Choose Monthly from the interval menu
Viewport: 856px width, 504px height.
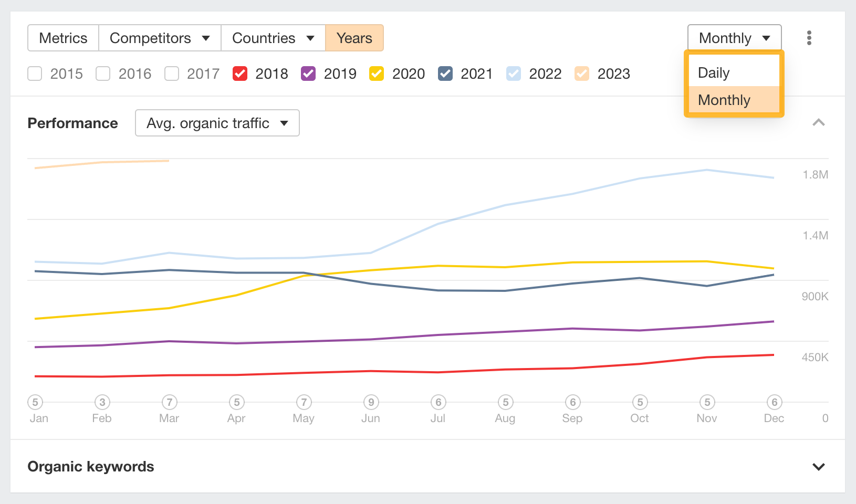point(734,100)
